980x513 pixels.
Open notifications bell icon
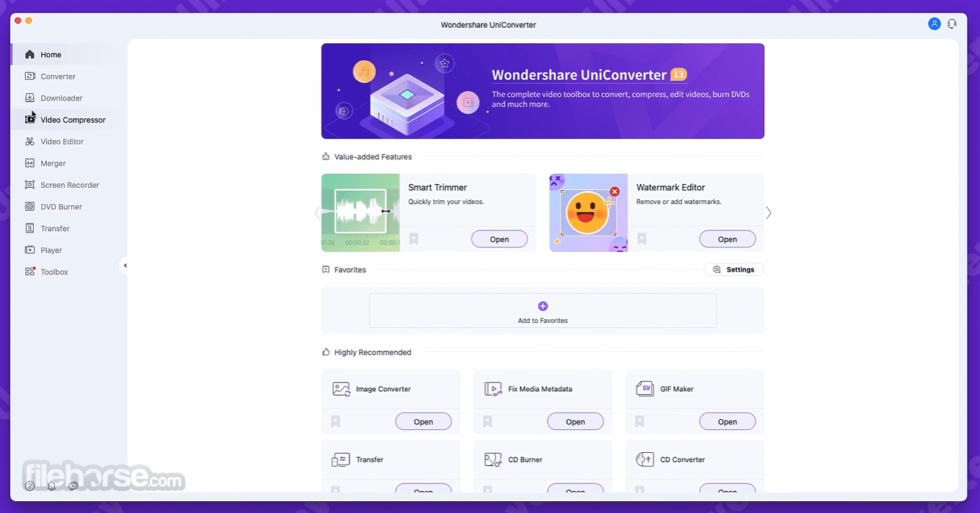tap(51, 486)
